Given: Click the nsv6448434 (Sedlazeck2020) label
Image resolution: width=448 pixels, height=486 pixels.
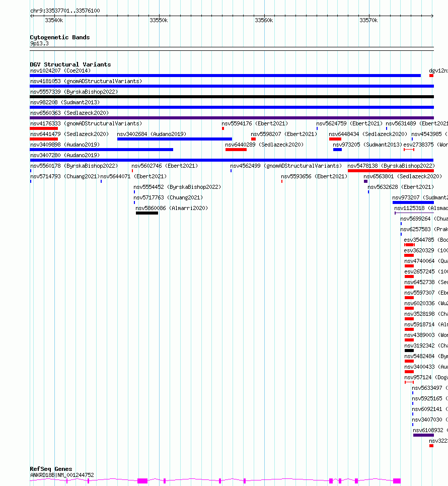Looking at the screenshot, I should coord(368,134).
